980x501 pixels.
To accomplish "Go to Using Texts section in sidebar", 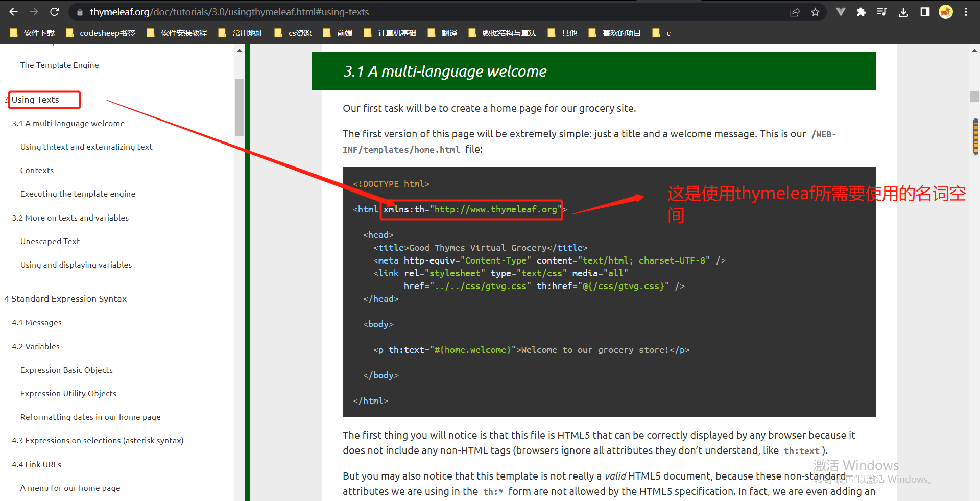I will pos(35,100).
